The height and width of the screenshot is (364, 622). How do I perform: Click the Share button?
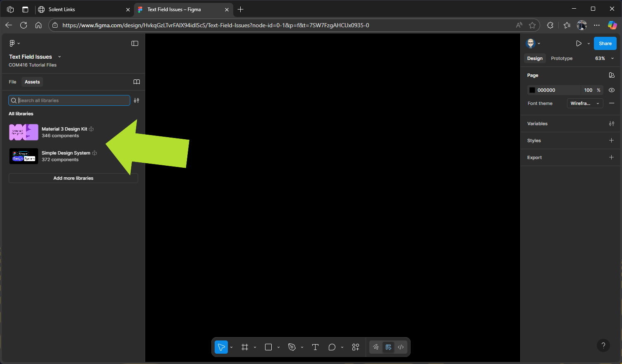(x=605, y=43)
